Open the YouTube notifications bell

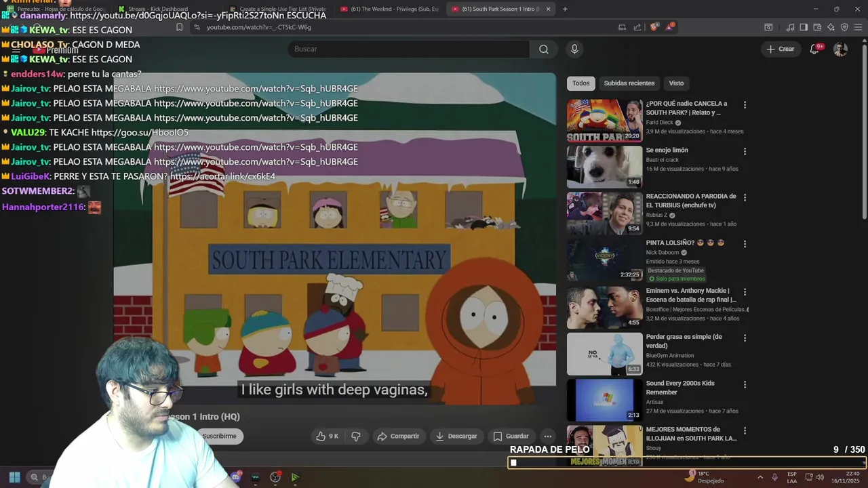pos(814,49)
